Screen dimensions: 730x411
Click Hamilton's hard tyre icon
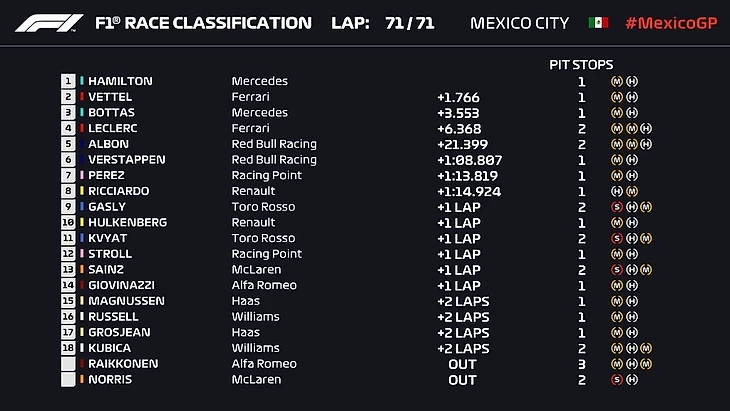(632, 82)
